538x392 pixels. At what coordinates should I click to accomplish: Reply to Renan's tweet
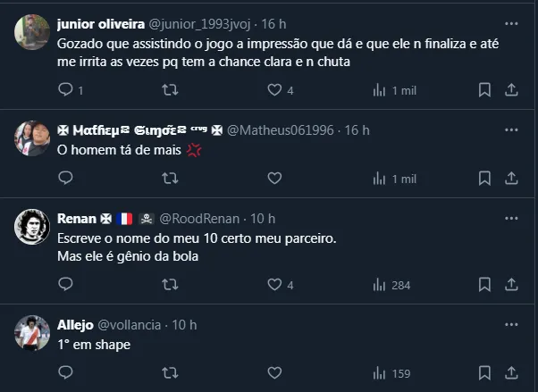pos(64,285)
